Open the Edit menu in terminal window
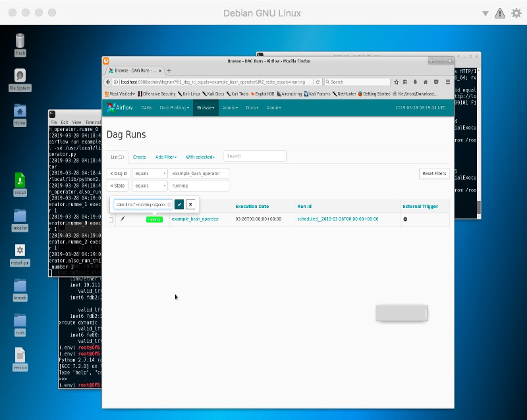 pyautogui.click(x=65, y=122)
